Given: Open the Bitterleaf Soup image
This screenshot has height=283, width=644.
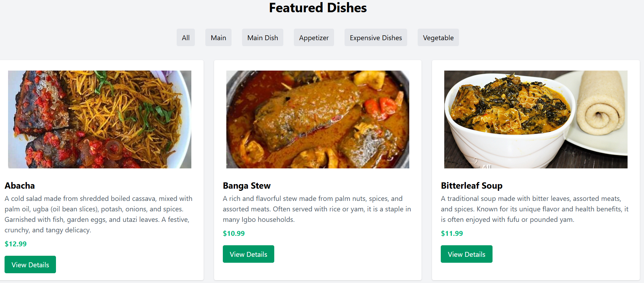Looking at the screenshot, I should [535, 119].
